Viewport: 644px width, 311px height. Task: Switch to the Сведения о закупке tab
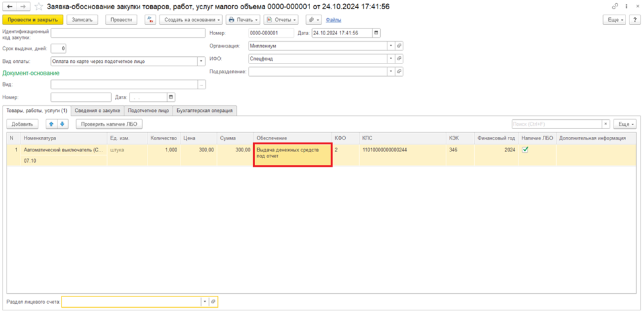(97, 111)
